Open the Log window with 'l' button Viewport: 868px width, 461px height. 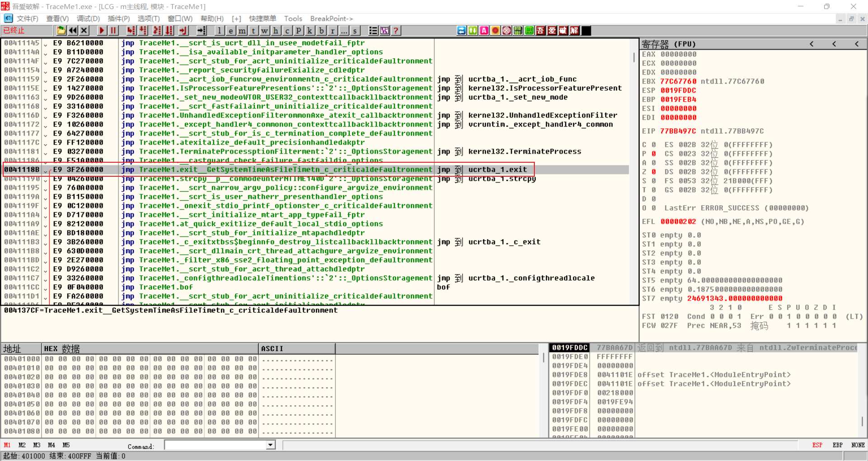(x=219, y=31)
